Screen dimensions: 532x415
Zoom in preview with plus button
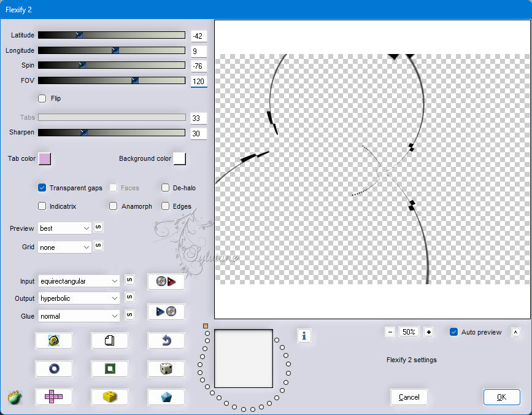(x=429, y=332)
